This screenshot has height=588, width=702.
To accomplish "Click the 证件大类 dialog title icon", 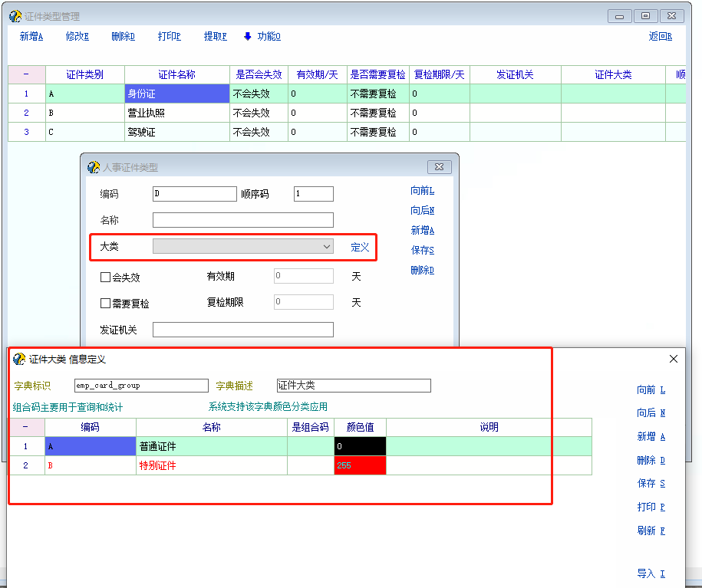I will [x=19, y=359].
